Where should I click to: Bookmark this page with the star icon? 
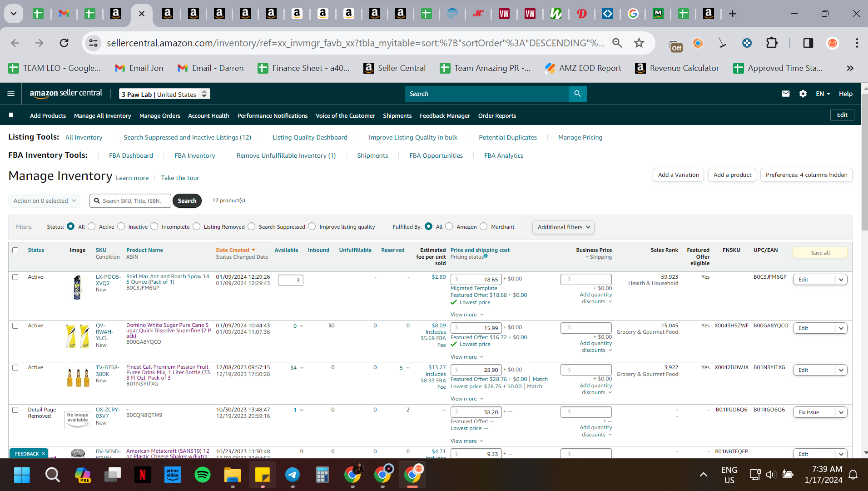click(x=639, y=43)
